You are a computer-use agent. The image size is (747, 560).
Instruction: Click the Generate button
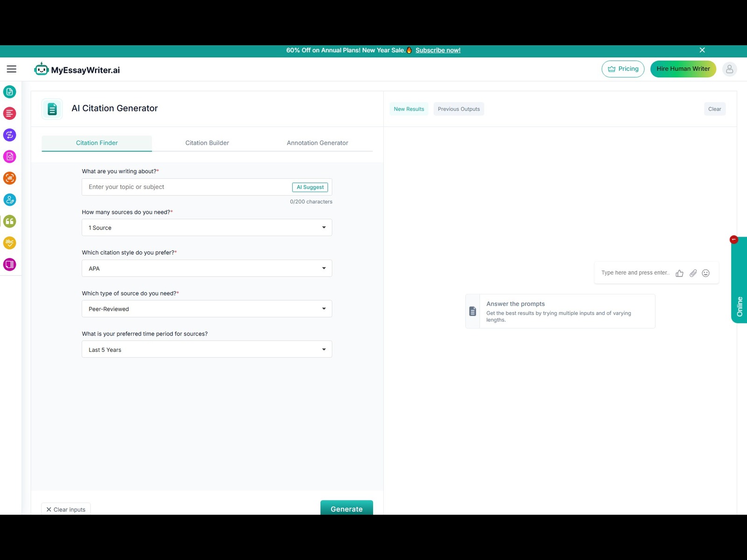pyautogui.click(x=346, y=509)
